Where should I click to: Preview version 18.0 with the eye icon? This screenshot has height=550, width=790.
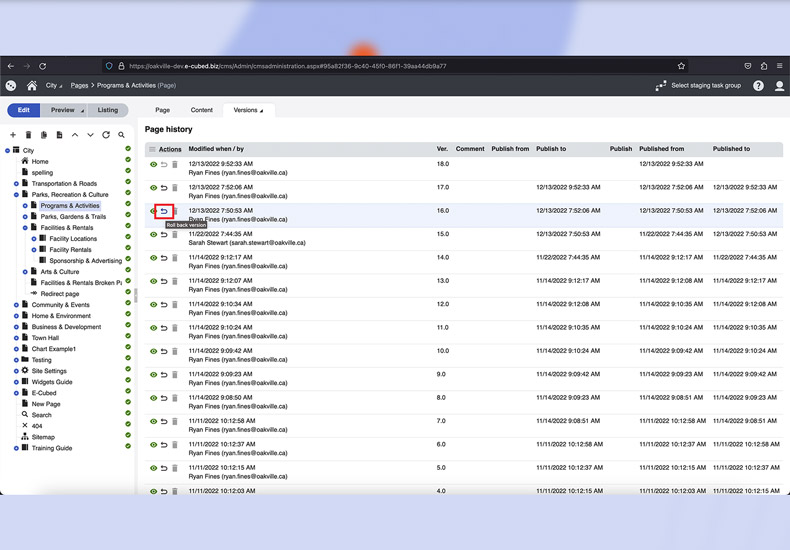154,164
